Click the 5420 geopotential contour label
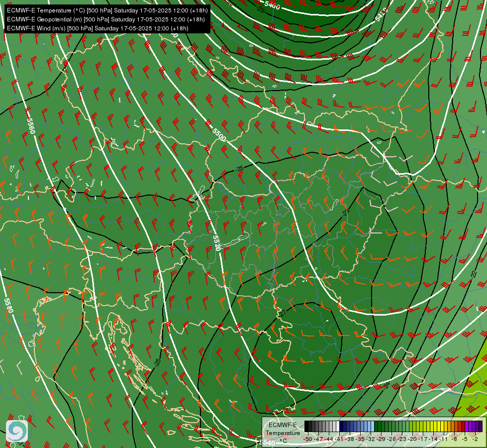 tap(382, 14)
